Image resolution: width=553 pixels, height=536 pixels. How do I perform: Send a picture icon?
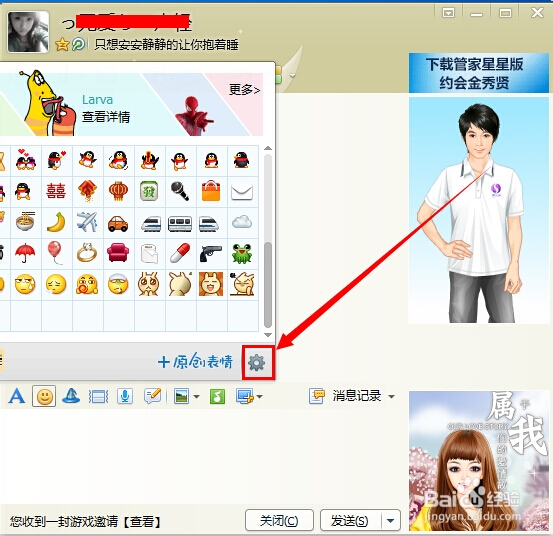[x=182, y=396]
